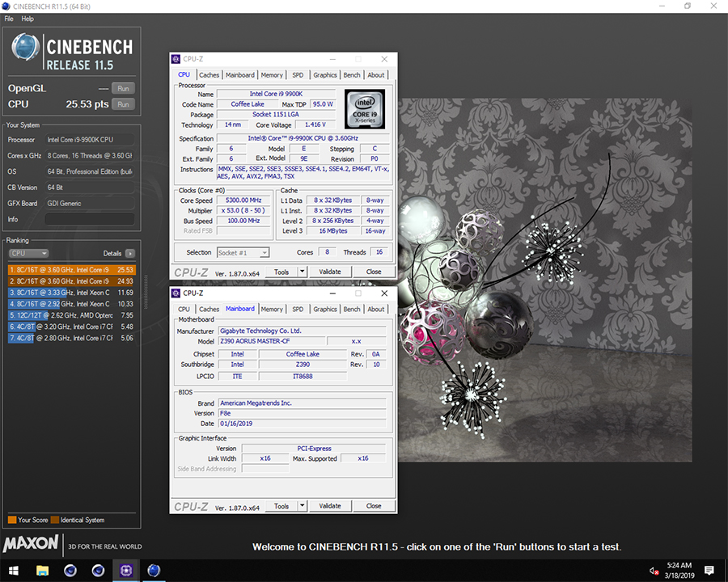Open File Explorer from the taskbar
The image size is (728, 582).
click(42, 571)
